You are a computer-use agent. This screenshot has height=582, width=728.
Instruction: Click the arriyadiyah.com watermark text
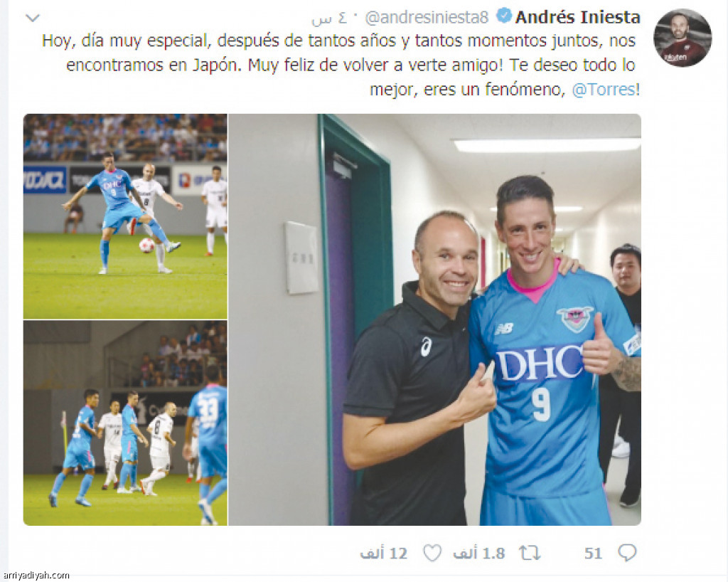[x=36, y=576]
